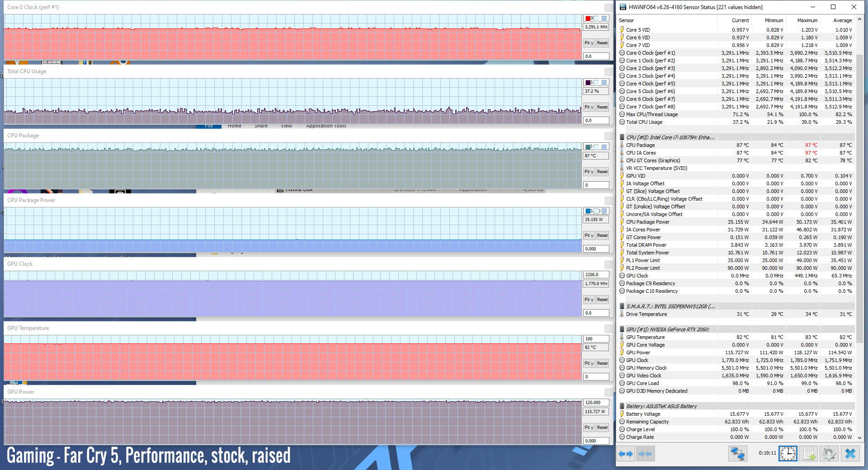Click the 100 maximum field in GPU Temperature graph
868x470 pixels.
tap(596, 339)
